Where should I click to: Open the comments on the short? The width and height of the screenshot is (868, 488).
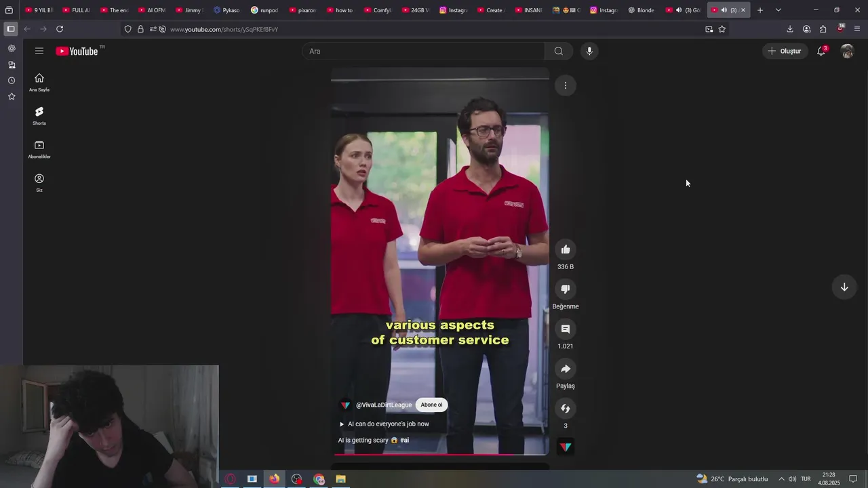tap(566, 329)
